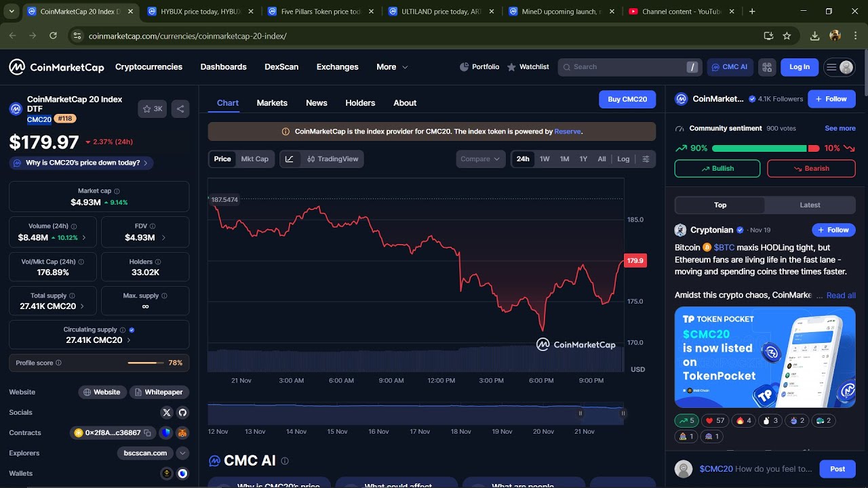The image size is (868, 488).
Task: Click the post comment input
Action: 756,469
